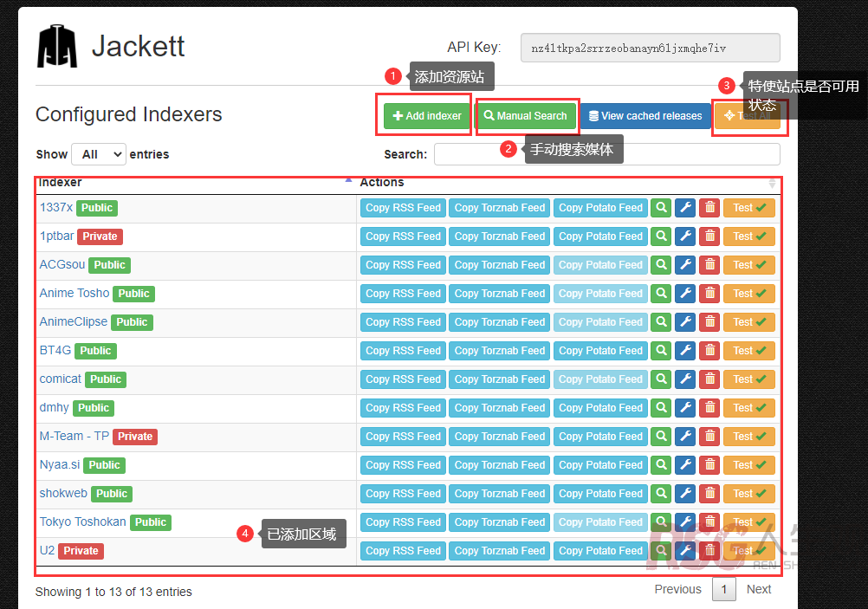Search AnimeClipse using its magnifier icon
Screen dimensions: 868x609
pyautogui.click(x=661, y=322)
